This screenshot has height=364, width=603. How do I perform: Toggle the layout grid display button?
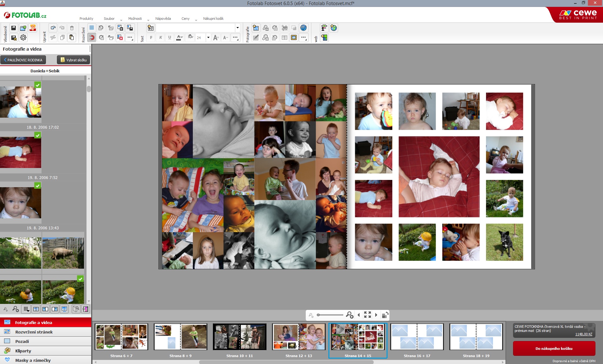tap(92, 28)
